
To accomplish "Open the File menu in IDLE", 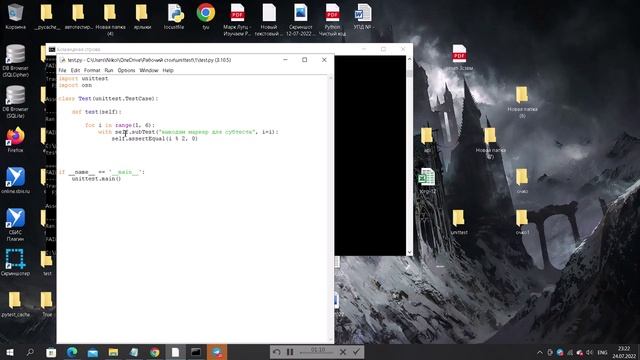I will [x=62, y=70].
